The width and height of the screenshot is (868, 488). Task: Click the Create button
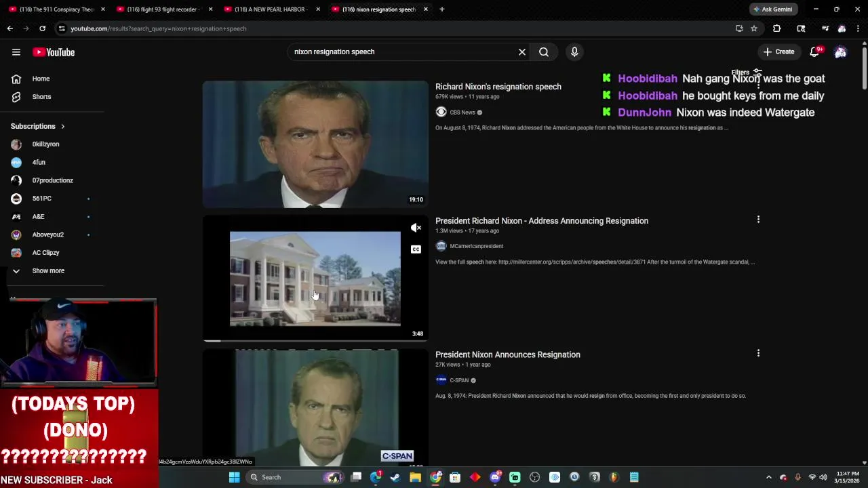click(x=778, y=52)
